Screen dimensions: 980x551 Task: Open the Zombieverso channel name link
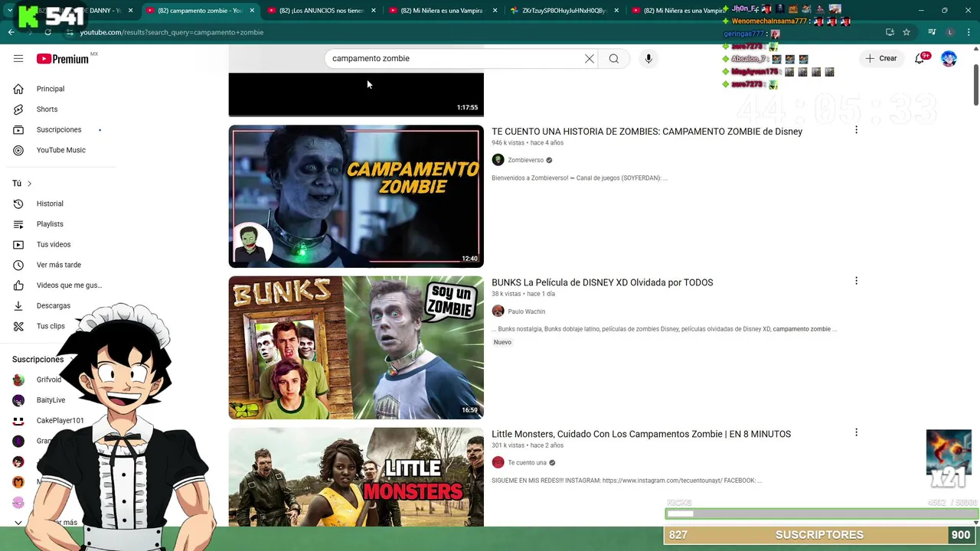(x=526, y=160)
